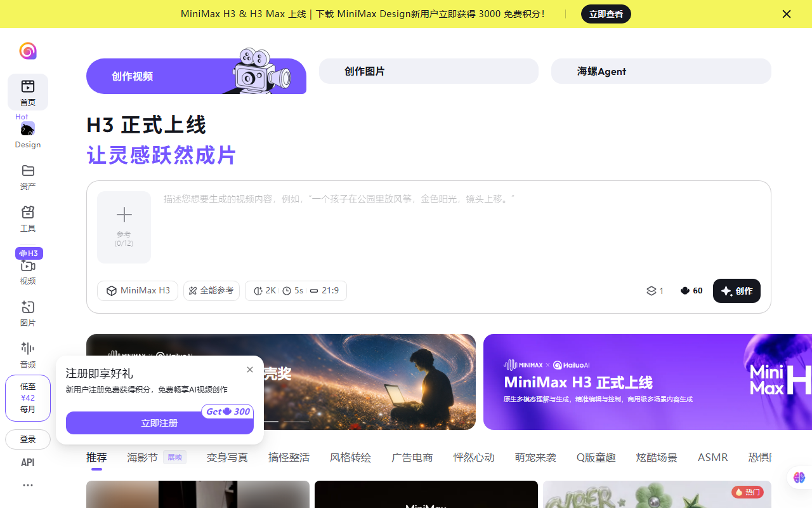Select the 怦然心动 category tab
Image resolution: width=812 pixels, height=508 pixels.
click(x=474, y=457)
